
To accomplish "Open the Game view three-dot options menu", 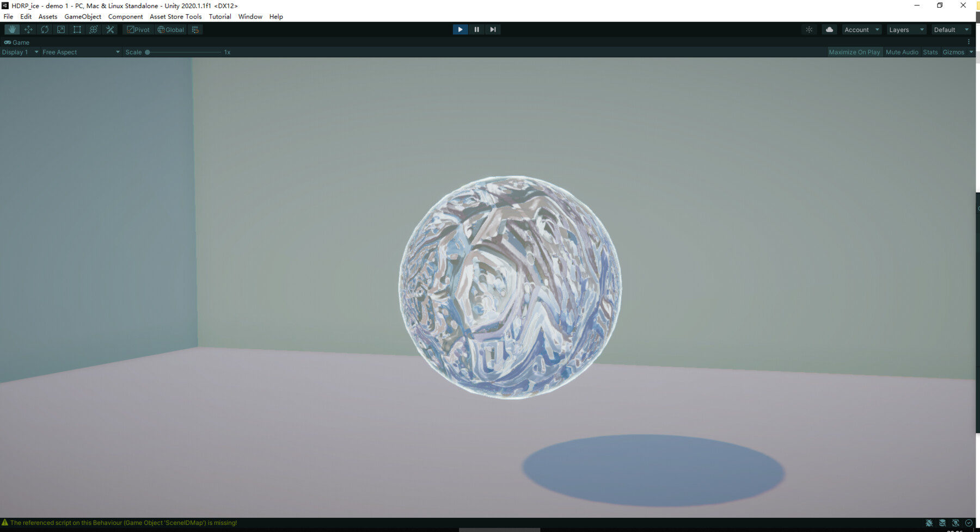I will pyautogui.click(x=969, y=42).
